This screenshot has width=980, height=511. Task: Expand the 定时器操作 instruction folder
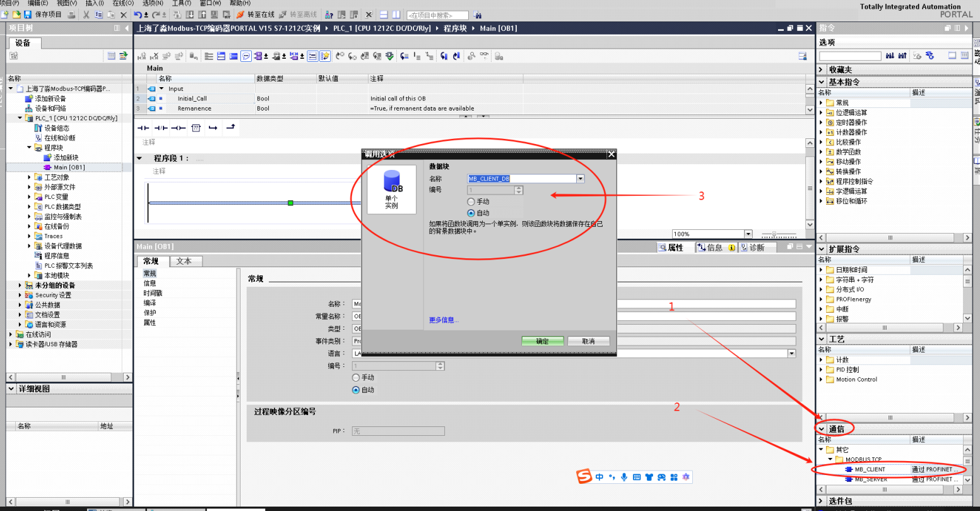point(822,123)
